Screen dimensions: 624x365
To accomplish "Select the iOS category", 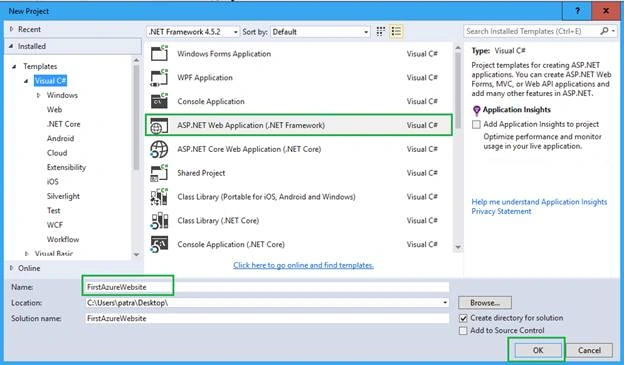I will click(x=52, y=182).
